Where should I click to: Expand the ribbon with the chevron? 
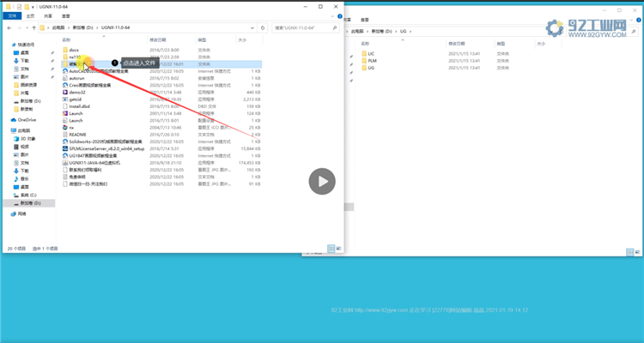click(x=333, y=16)
